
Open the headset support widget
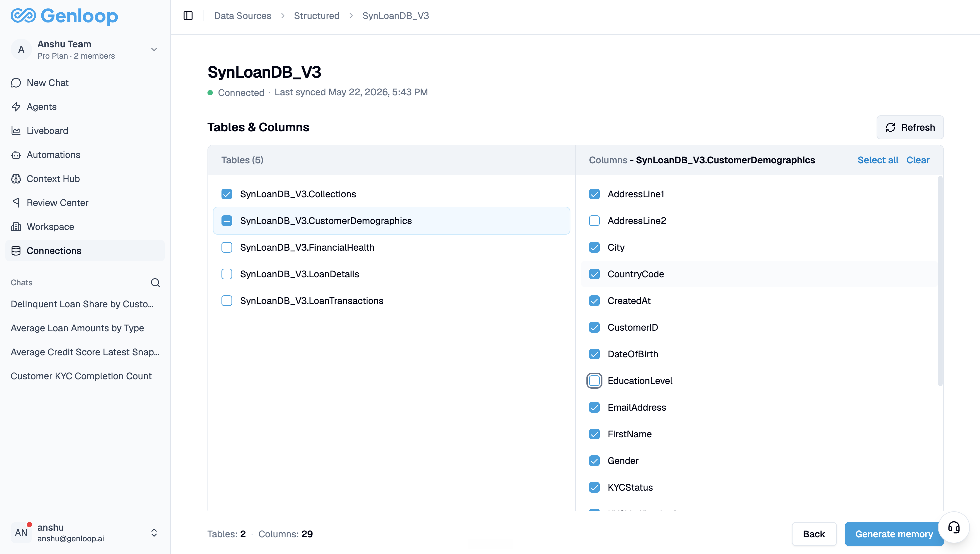tap(954, 527)
